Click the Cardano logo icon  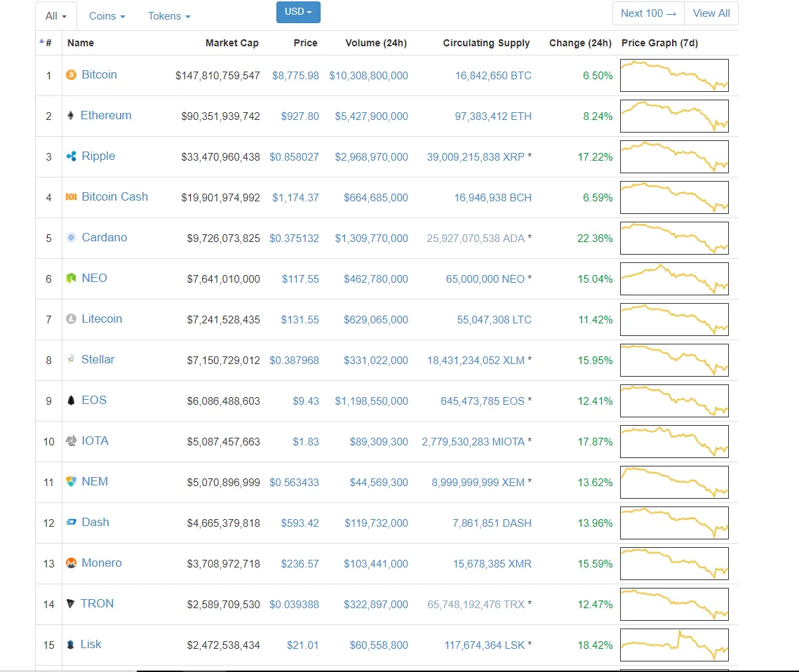(x=72, y=237)
